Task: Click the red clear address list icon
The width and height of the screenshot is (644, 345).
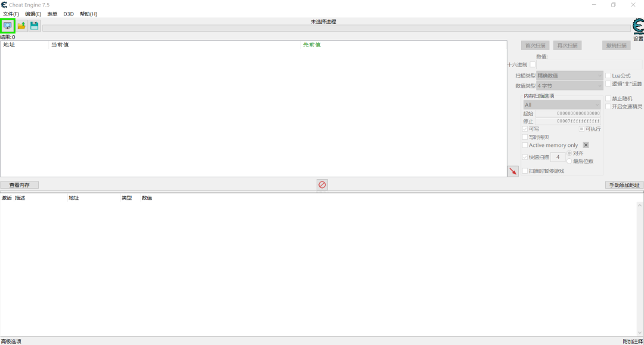Action: click(x=322, y=185)
